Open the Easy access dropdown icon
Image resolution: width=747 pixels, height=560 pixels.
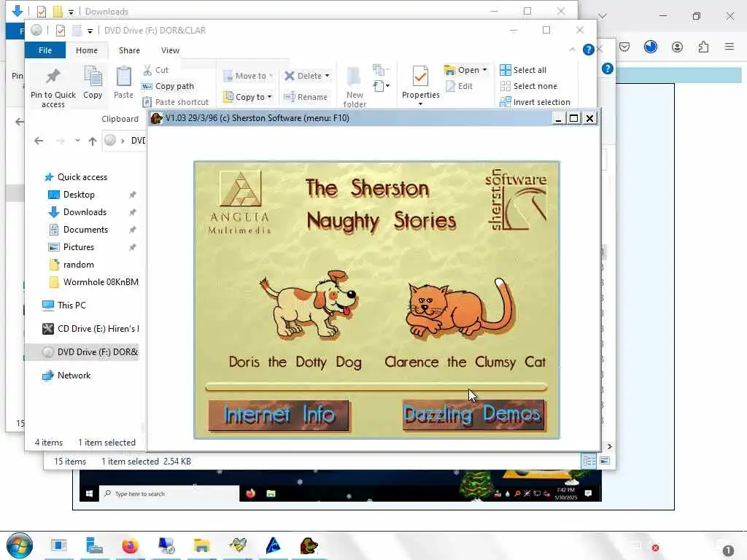pos(381,86)
